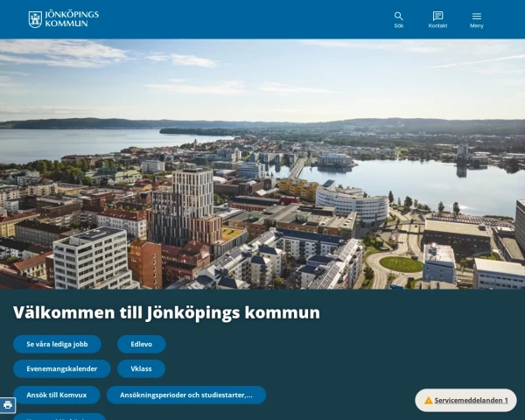This screenshot has width=525, height=420.
Task: Click Ansök till Komvux
Action: 57,395
